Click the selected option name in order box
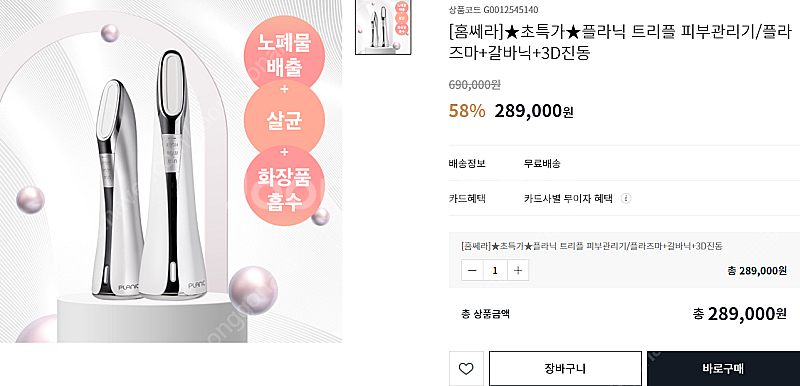The height and width of the screenshot is (386, 800). (x=592, y=246)
